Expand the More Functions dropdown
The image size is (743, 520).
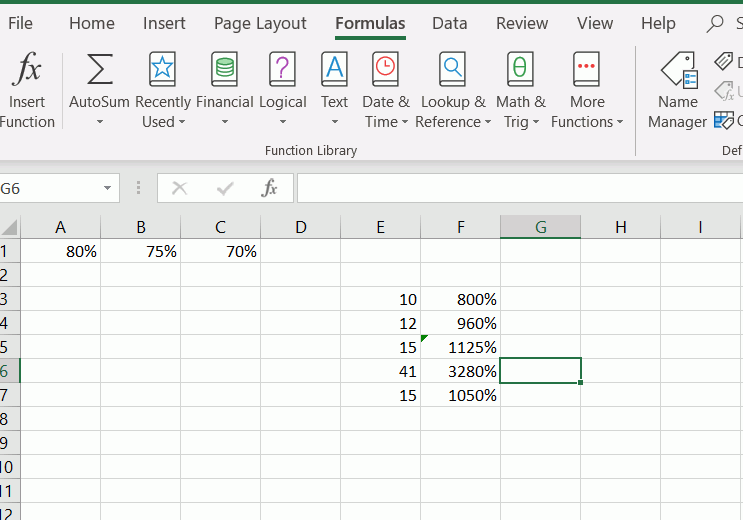(x=619, y=123)
